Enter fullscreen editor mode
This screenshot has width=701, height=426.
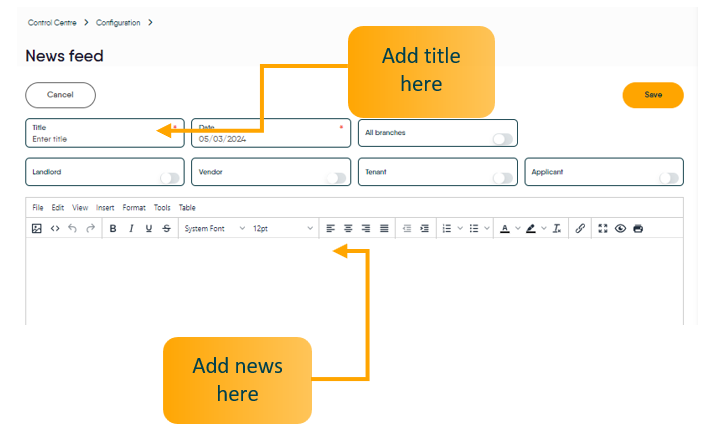pos(603,229)
